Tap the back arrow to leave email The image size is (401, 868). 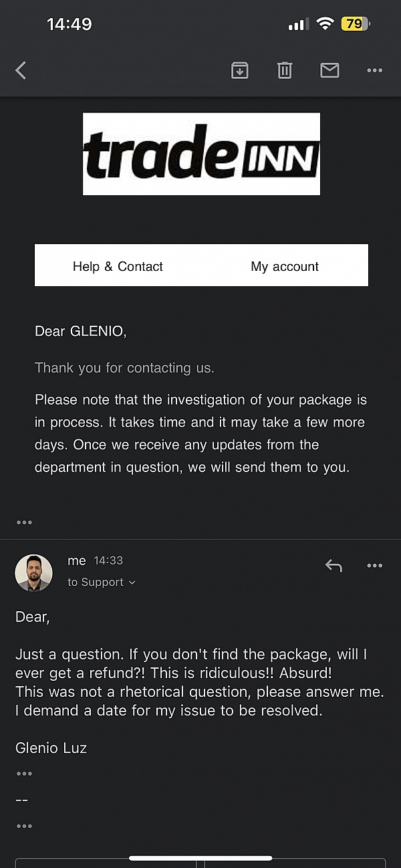click(x=21, y=70)
